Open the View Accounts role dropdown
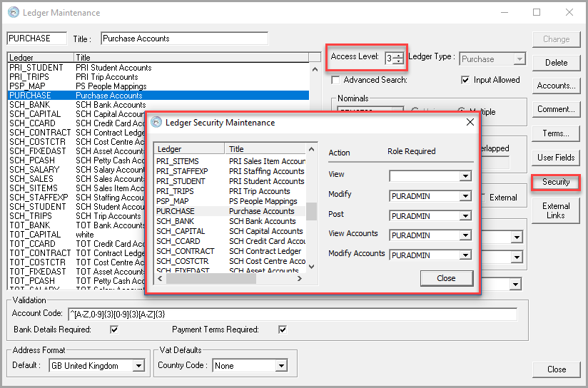Image resolution: width=588 pixels, height=388 pixels. tap(465, 235)
